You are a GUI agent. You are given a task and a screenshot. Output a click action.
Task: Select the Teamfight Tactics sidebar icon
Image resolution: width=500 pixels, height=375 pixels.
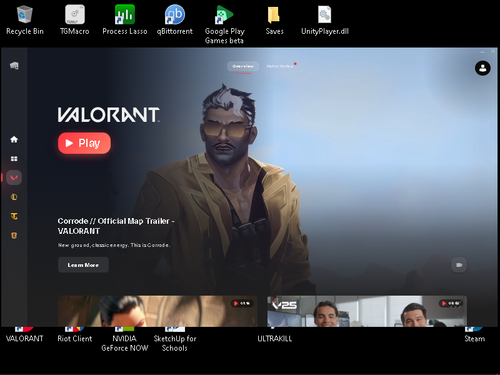14,216
